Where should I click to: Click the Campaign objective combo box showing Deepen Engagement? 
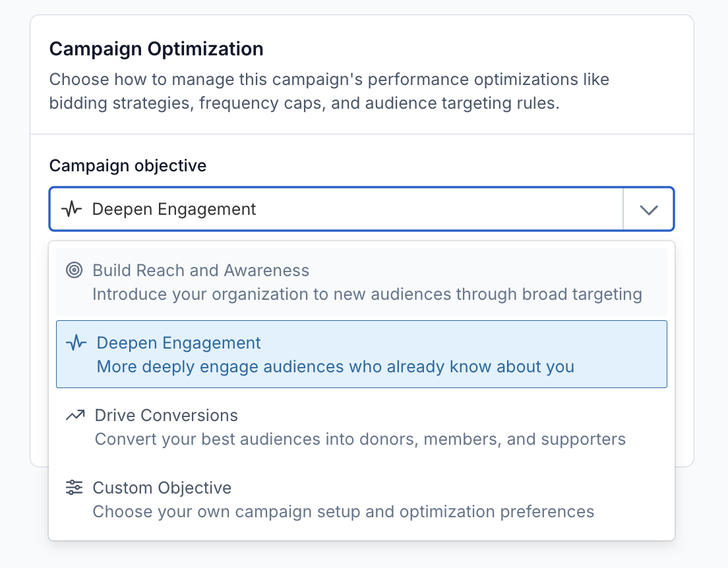click(x=361, y=210)
